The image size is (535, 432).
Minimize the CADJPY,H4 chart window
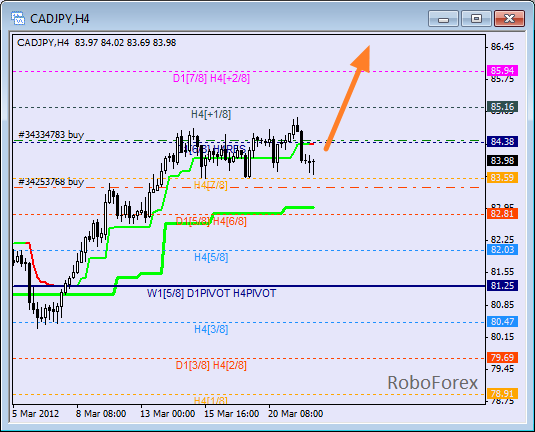[x=443, y=19]
